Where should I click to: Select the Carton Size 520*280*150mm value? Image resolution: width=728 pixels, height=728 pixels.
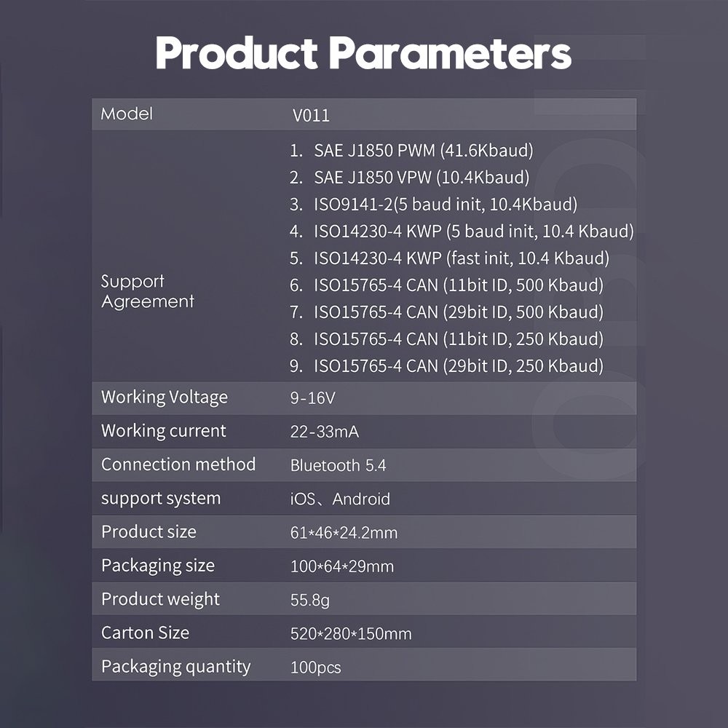point(351,634)
